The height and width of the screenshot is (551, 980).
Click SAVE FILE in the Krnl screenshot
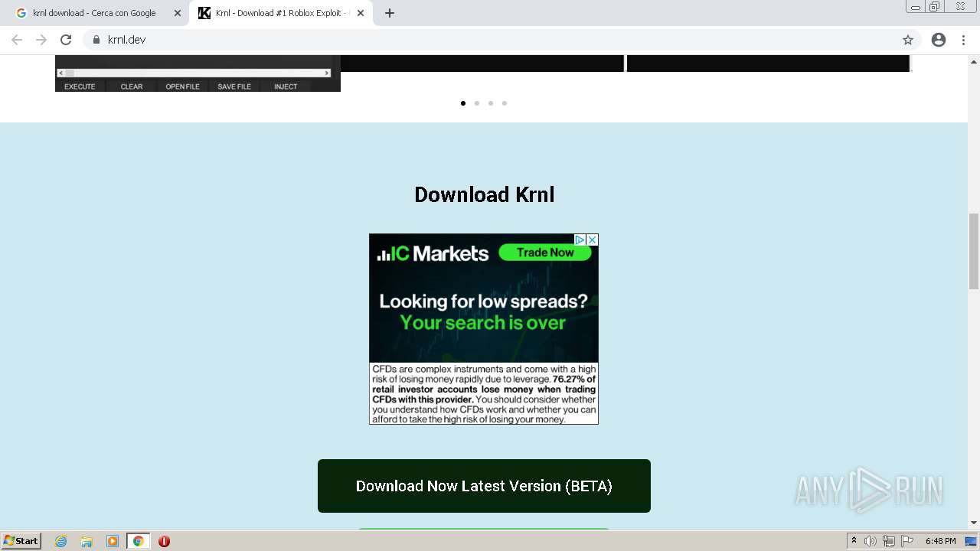tap(234, 86)
